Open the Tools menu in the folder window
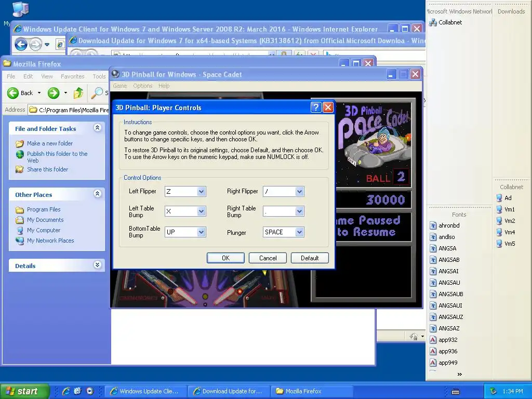This screenshot has height=399, width=532. coord(99,76)
